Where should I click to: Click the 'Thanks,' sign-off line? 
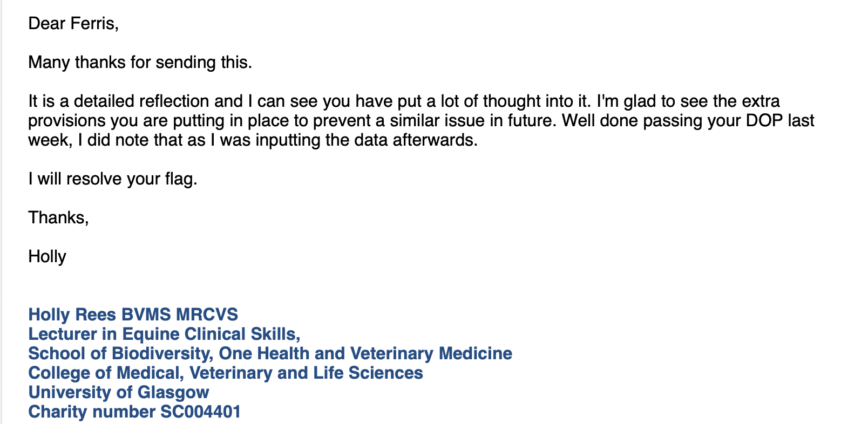coord(58,218)
